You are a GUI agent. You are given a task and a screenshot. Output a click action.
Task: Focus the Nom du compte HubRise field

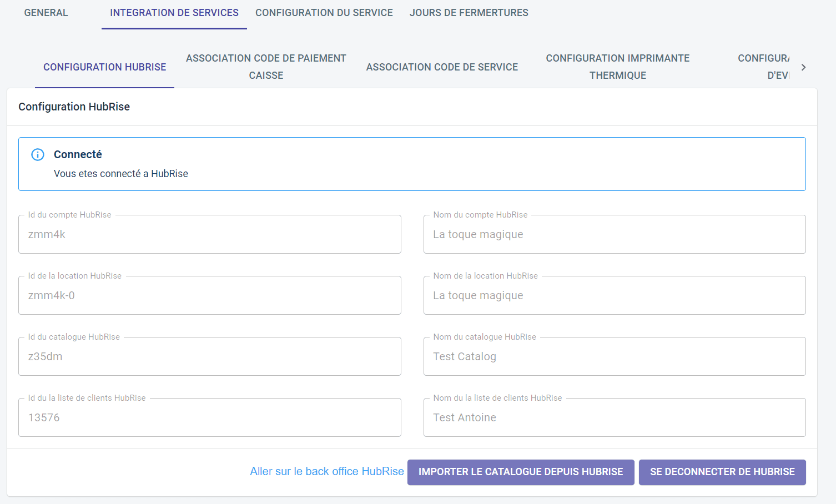[x=614, y=235]
